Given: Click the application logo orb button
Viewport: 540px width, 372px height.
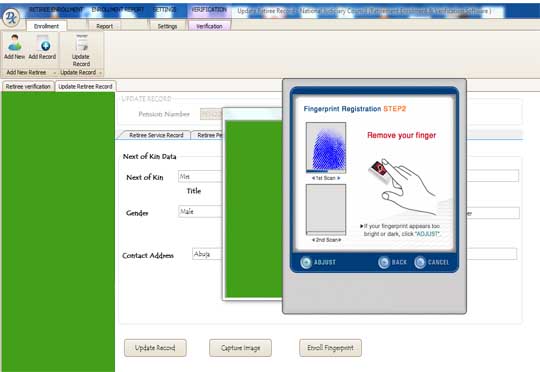Looking at the screenshot, I should 11,17.
